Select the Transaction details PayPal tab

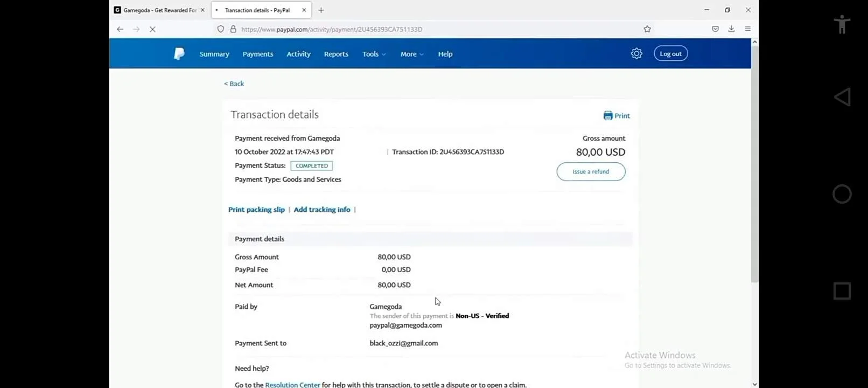[261, 10]
